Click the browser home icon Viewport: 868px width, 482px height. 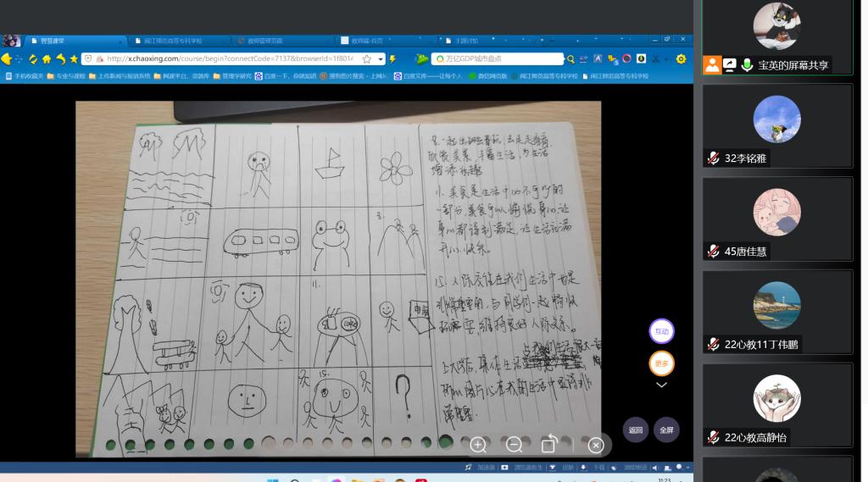(x=47, y=58)
